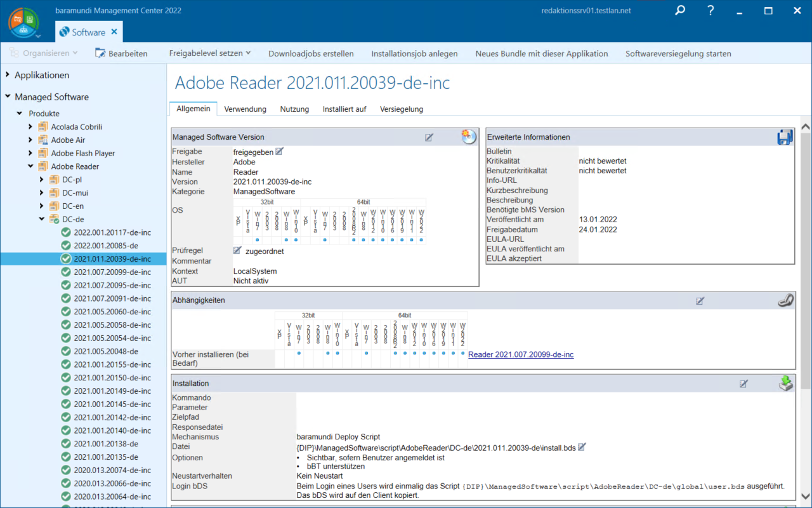The height and width of the screenshot is (508, 812).
Task: Click edit icon next to install.bds path
Action: [x=582, y=447]
